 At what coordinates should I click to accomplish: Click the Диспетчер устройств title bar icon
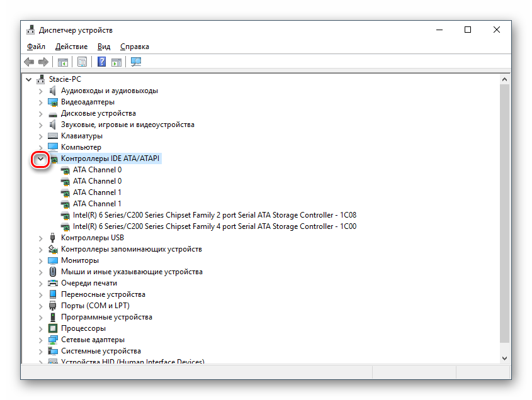click(x=31, y=30)
